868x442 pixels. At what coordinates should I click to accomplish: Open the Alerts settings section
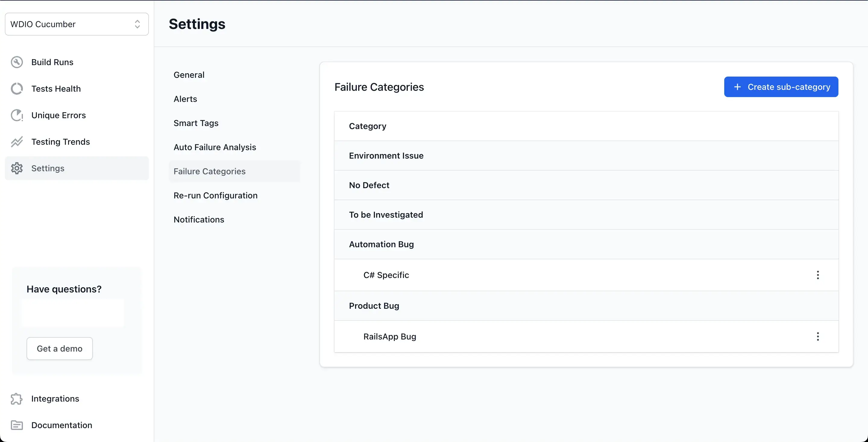[185, 99]
